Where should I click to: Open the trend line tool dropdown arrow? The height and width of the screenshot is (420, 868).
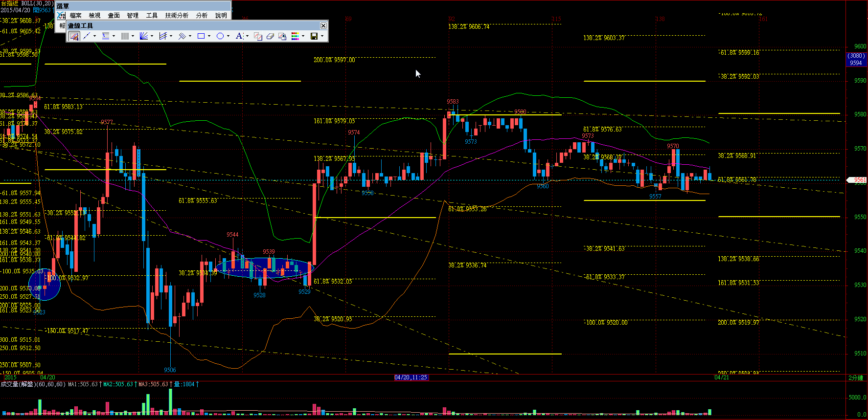click(94, 36)
